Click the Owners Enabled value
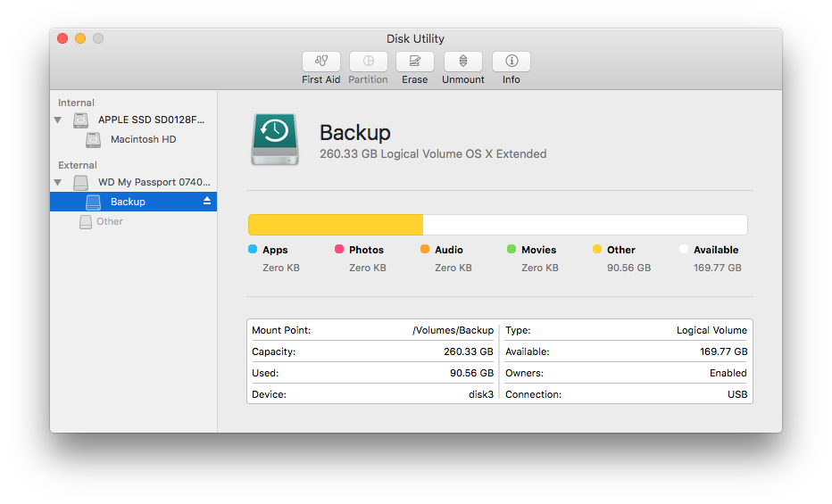This screenshot has width=832, height=504. pyautogui.click(x=728, y=373)
